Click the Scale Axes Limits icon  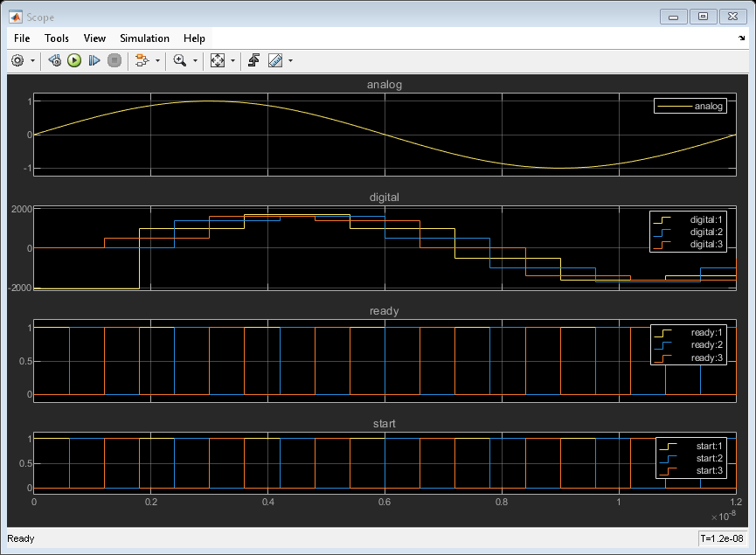(x=218, y=61)
